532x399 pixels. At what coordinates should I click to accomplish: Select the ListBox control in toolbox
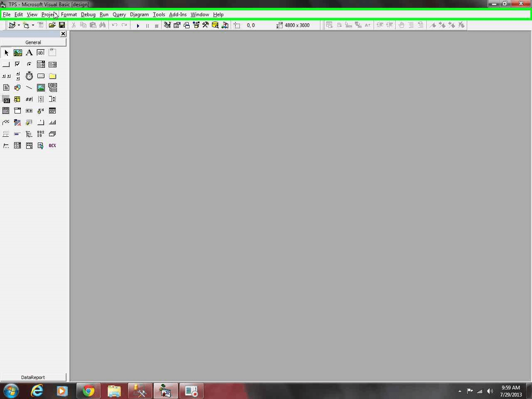52,64
